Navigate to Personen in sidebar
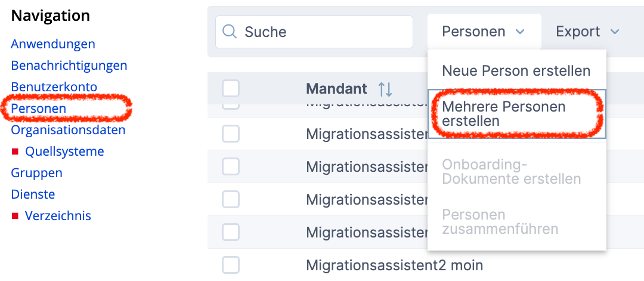The width and height of the screenshot is (644, 281). [x=39, y=109]
